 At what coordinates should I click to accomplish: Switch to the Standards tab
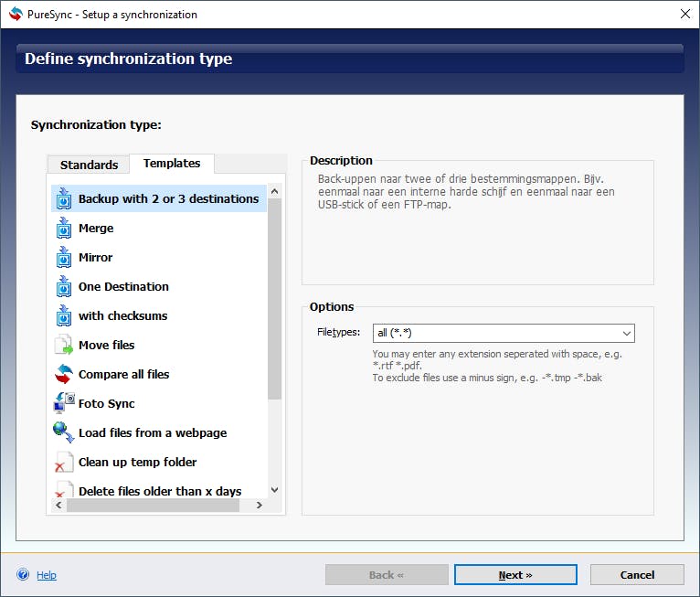pyautogui.click(x=89, y=165)
